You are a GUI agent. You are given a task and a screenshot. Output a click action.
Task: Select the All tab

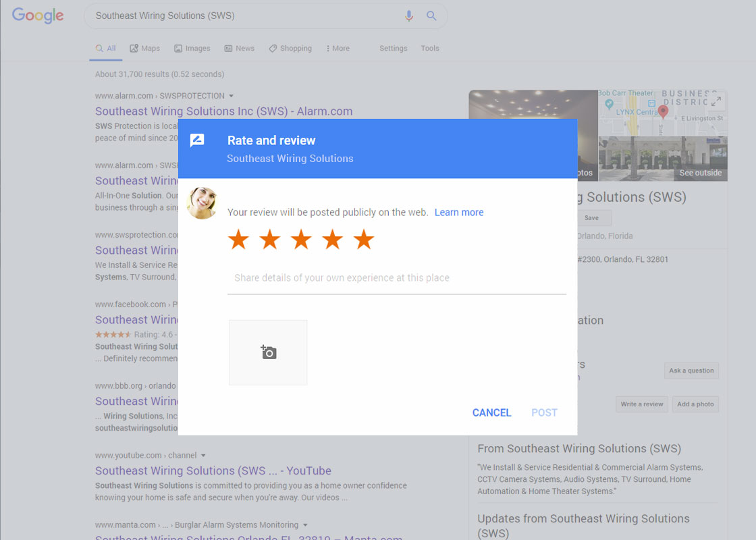tap(105, 48)
